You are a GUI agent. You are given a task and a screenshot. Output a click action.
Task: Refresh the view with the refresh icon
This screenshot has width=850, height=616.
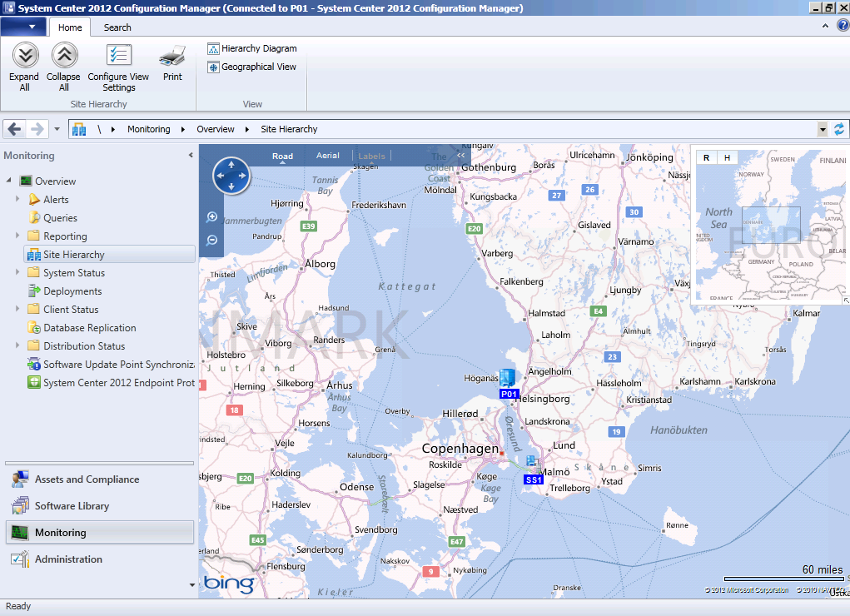[839, 129]
